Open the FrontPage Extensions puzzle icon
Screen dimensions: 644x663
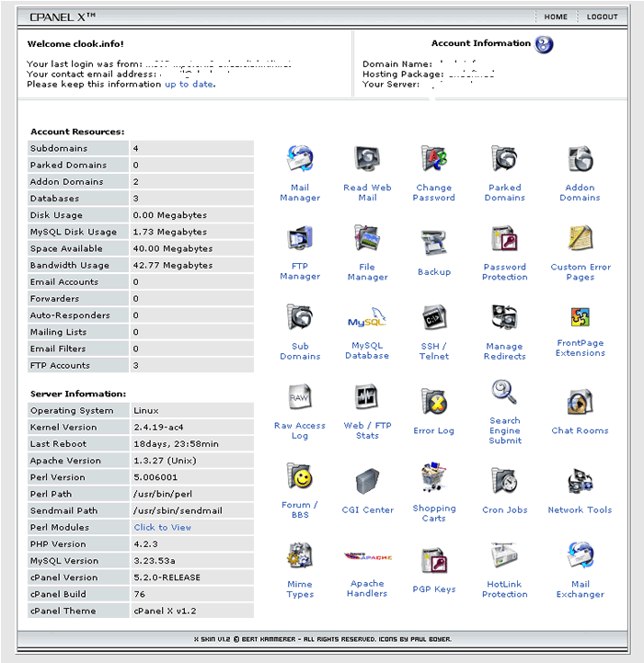tap(581, 316)
